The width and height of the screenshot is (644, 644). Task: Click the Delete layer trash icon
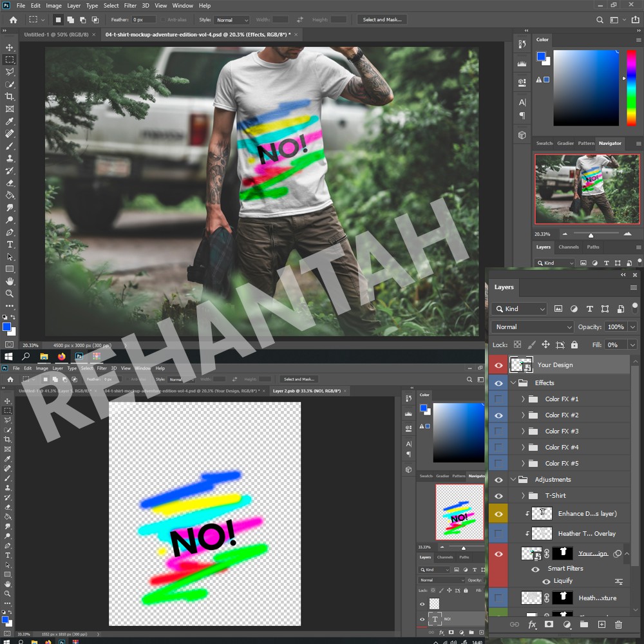pos(618,624)
